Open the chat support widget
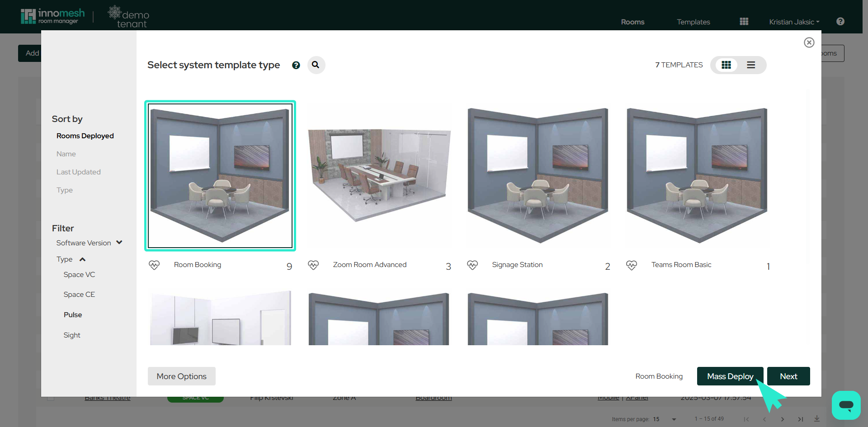The width and height of the screenshot is (868, 427). tap(846, 405)
